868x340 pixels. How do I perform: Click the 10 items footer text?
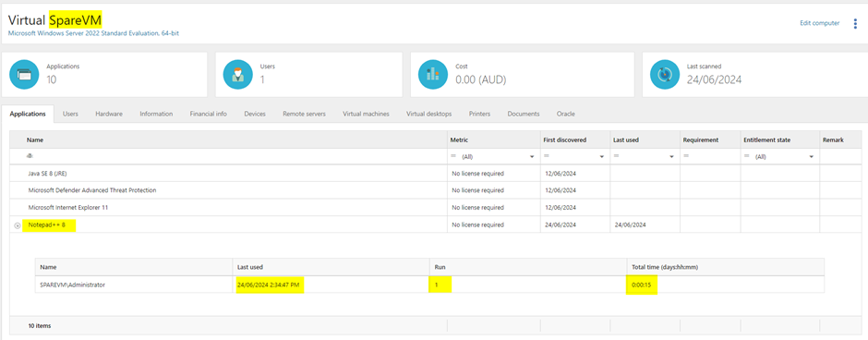(40, 326)
